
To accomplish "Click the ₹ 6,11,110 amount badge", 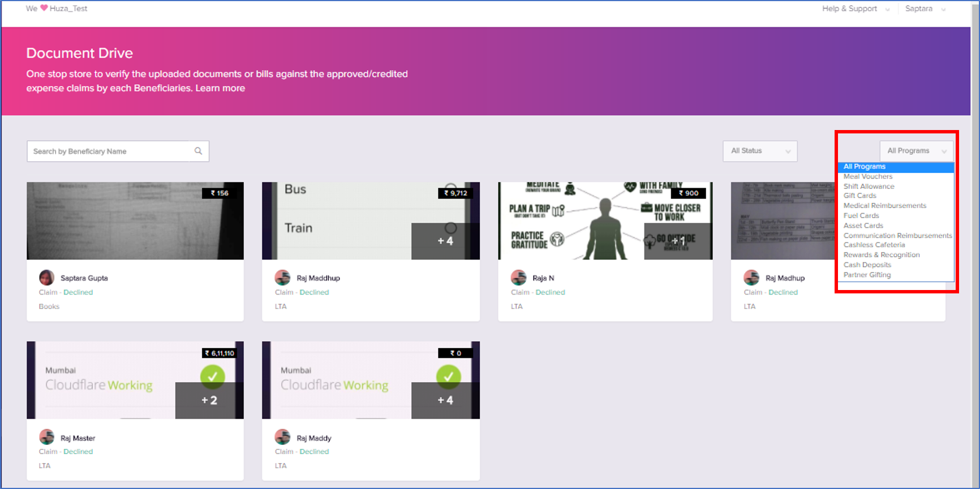I will [x=219, y=353].
